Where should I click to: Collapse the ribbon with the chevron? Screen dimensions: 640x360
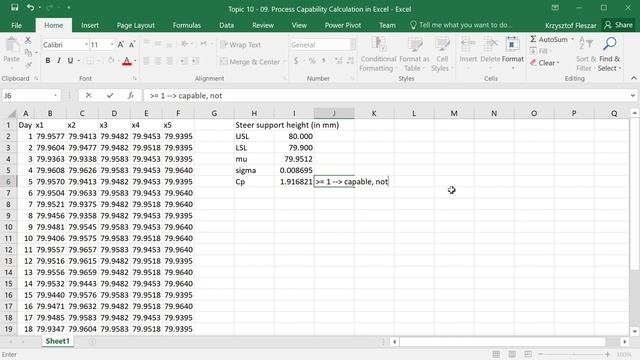point(633,78)
